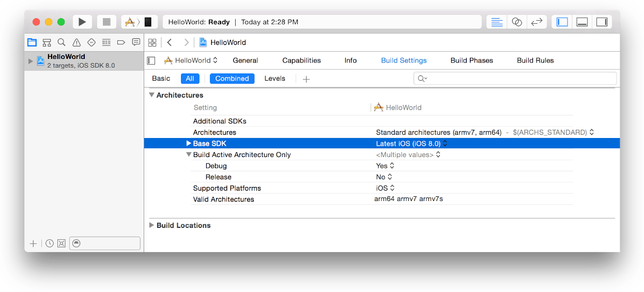Switch to the Build Rules tab
Screen dimensions: 644x292
tap(535, 60)
